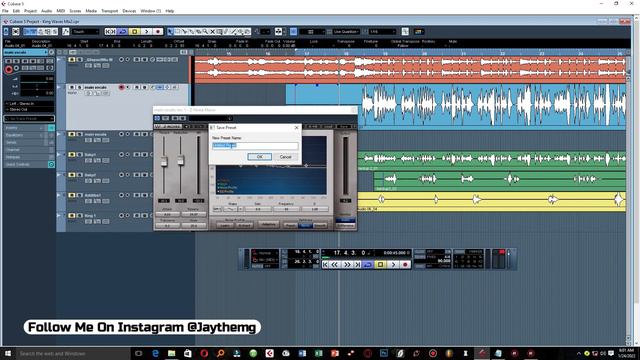Record-enable the King 1 track
This screenshot has width=640, height=360.
click(x=121, y=216)
